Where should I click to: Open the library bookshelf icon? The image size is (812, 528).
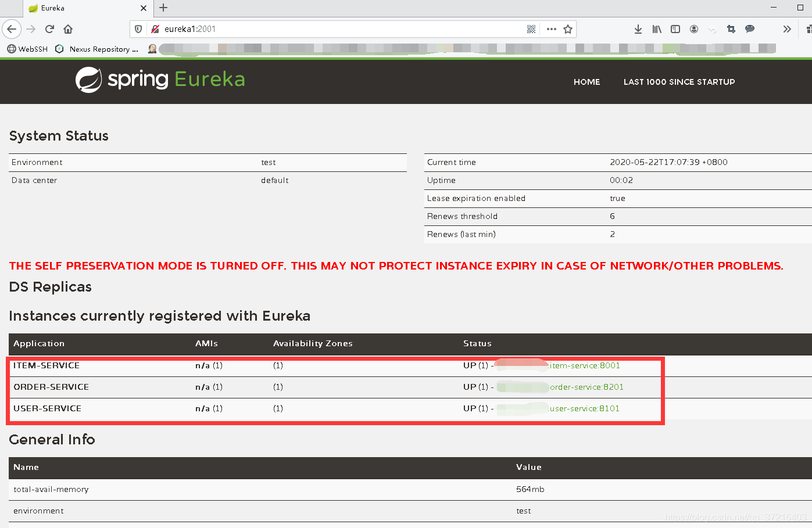657,29
